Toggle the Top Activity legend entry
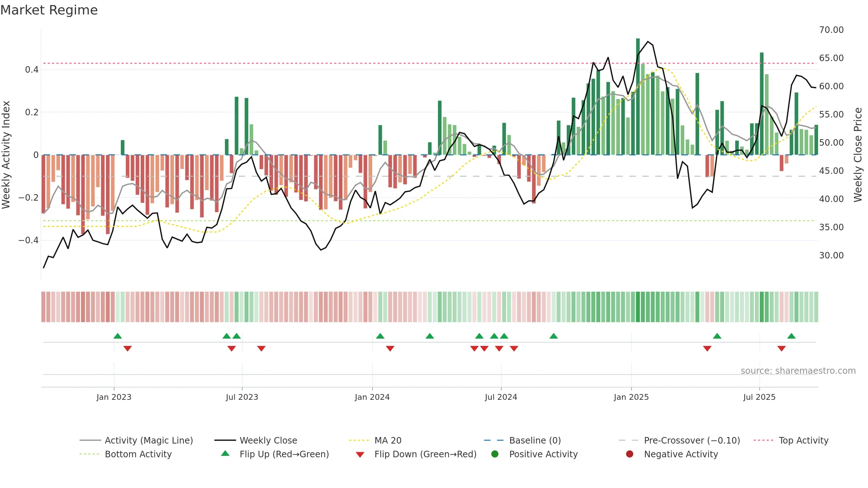Screen dimensions: 868x488 [x=791, y=440]
